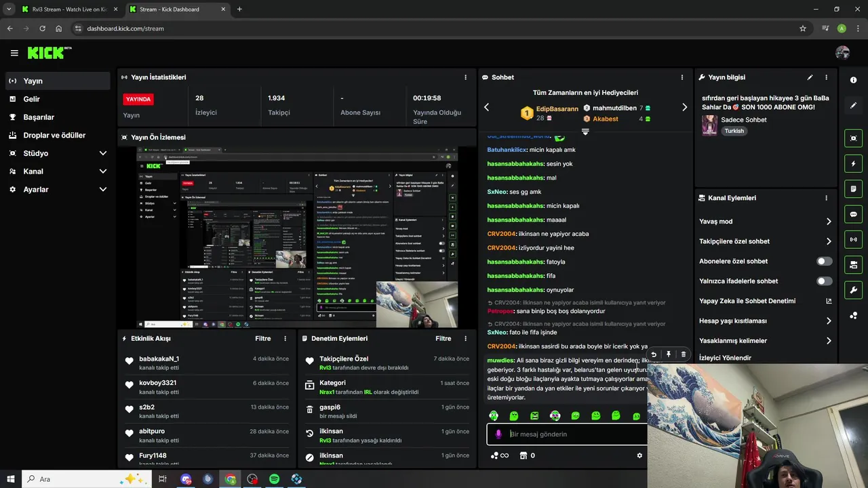Click the Turkish language tag
The width and height of the screenshot is (868, 488).
(x=734, y=131)
